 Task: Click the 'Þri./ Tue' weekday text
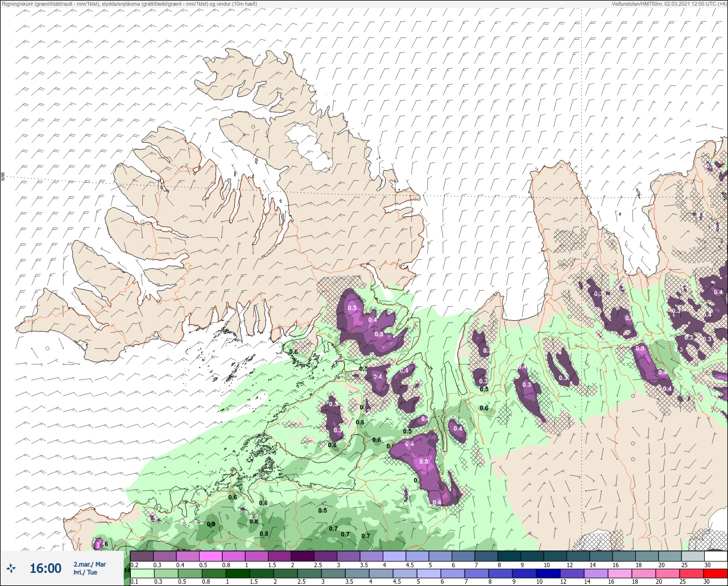click(x=85, y=573)
